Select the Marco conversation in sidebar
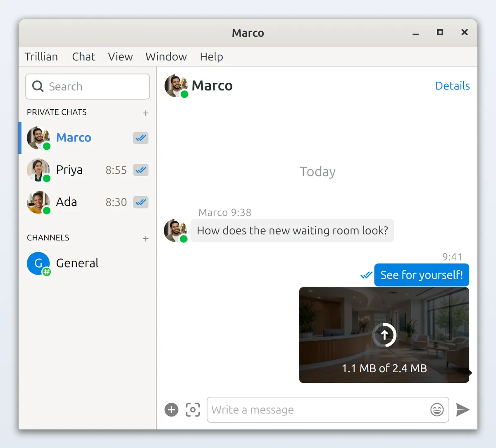Screen dimensions: 496x448 coord(88,138)
